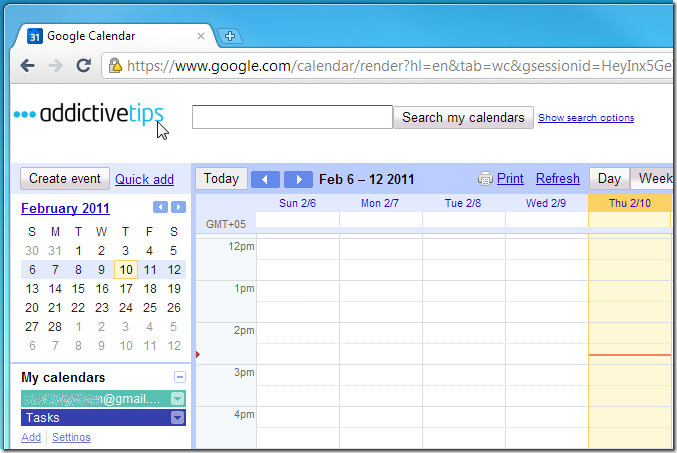
Task: Open Tasks calendar dropdown arrow
Action: tap(177, 418)
